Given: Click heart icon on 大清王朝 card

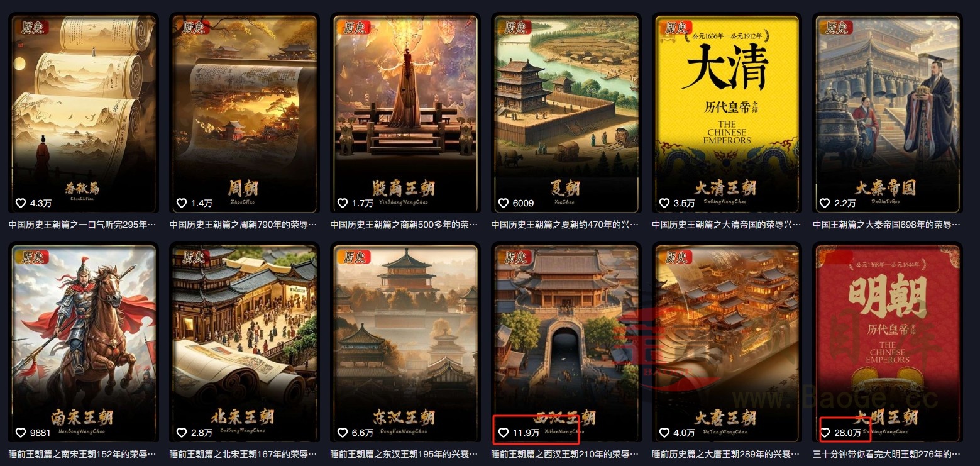Looking at the screenshot, I should pyautogui.click(x=664, y=203).
